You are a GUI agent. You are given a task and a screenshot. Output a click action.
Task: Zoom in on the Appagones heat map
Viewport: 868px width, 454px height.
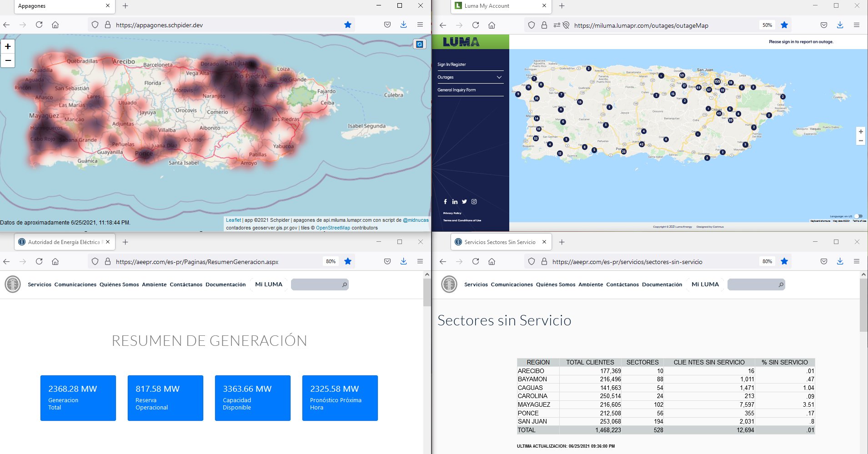click(x=8, y=46)
